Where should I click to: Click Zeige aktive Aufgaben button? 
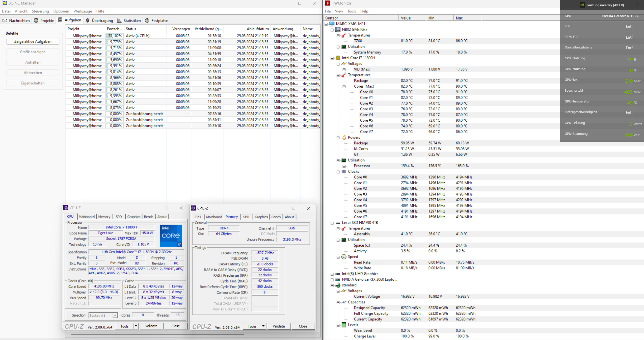click(33, 41)
